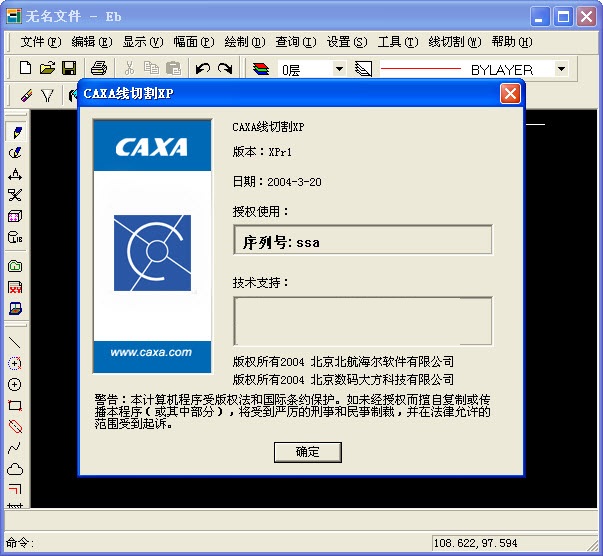Open the 文件 (File) menu

(x=40, y=42)
